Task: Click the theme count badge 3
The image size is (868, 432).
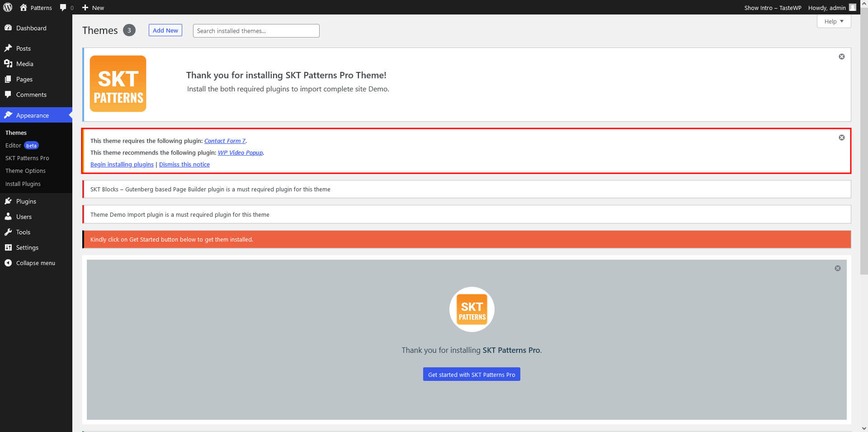Action: click(129, 30)
